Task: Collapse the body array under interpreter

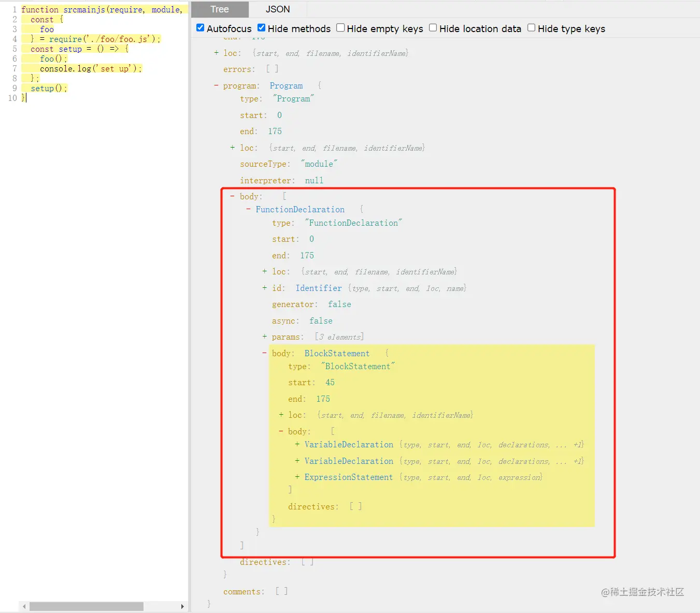Action: pyautogui.click(x=232, y=196)
